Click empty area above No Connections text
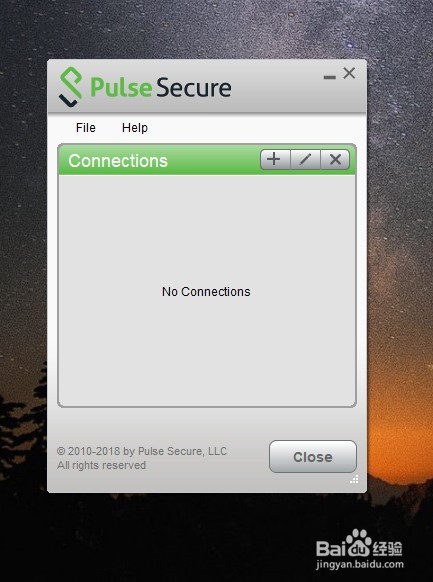 (206, 230)
